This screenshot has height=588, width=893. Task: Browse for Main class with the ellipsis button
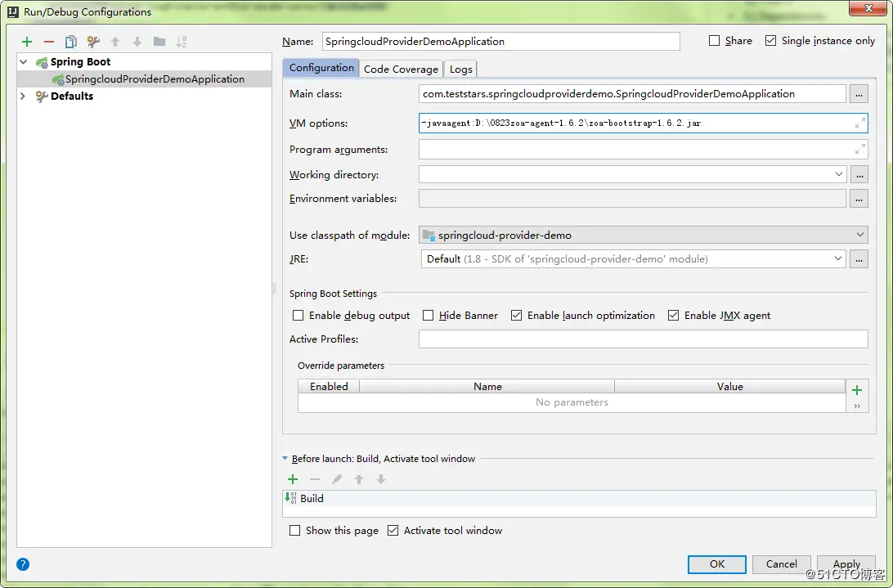point(859,94)
